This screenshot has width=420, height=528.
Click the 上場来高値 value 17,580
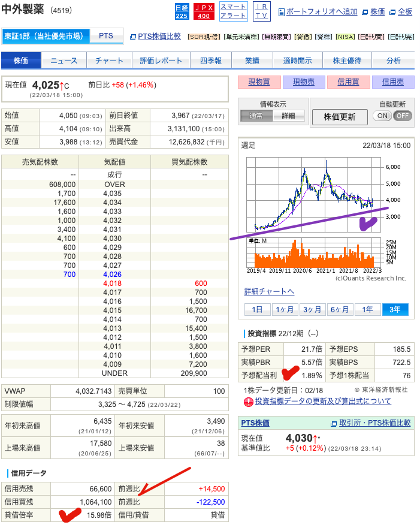pyautogui.click(x=101, y=443)
